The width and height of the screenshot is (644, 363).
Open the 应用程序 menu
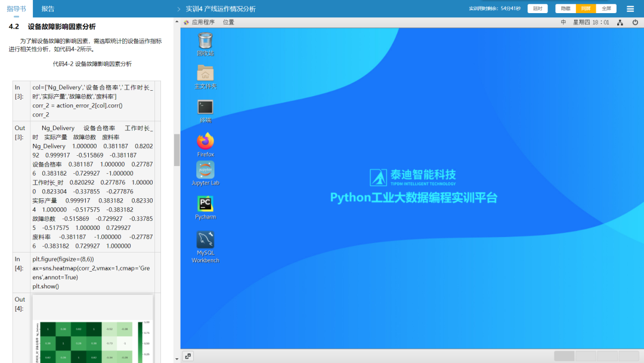[203, 22]
